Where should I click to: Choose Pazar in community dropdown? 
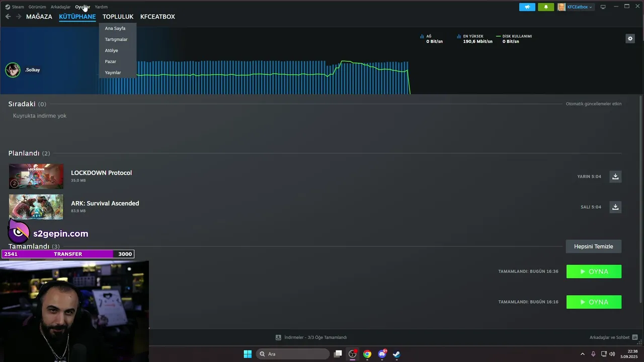pos(118,61)
